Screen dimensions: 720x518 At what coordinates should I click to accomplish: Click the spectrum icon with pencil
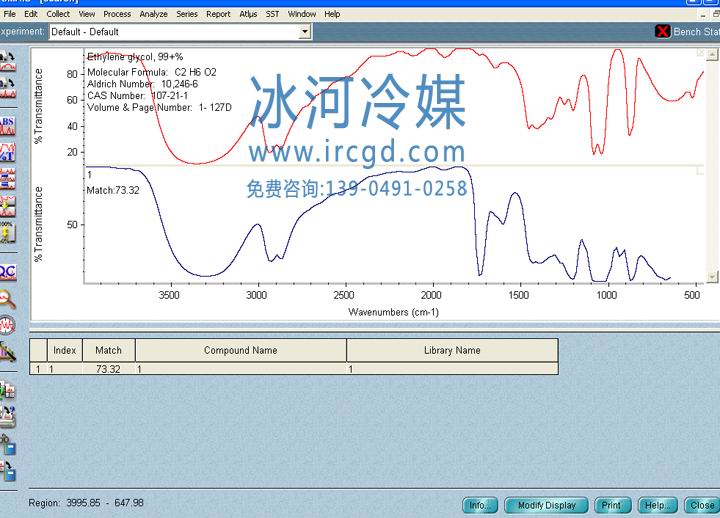[x=7, y=352]
